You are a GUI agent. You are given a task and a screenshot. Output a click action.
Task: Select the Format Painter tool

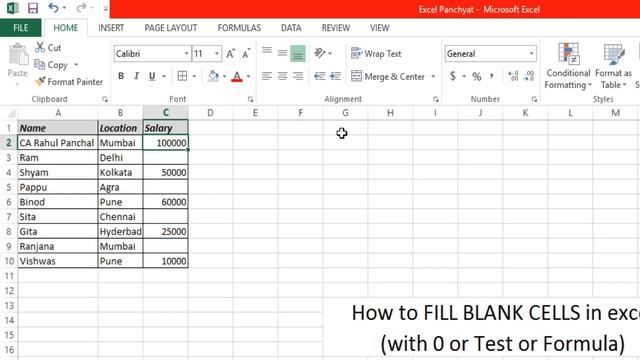point(69,82)
